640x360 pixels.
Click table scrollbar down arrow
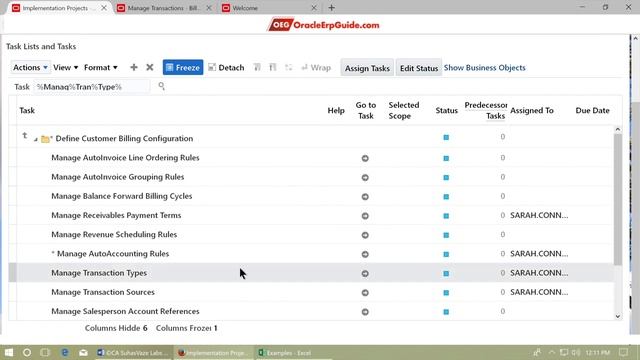pos(618,316)
